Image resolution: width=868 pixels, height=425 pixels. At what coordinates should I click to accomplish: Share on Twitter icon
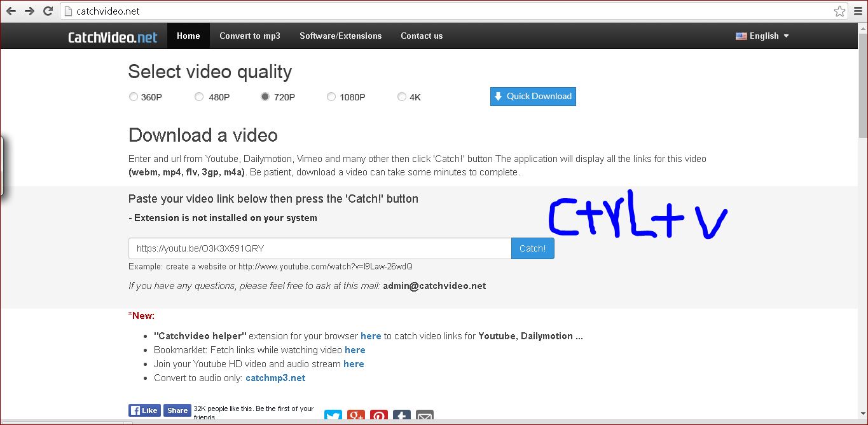pyautogui.click(x=333, y=417)
